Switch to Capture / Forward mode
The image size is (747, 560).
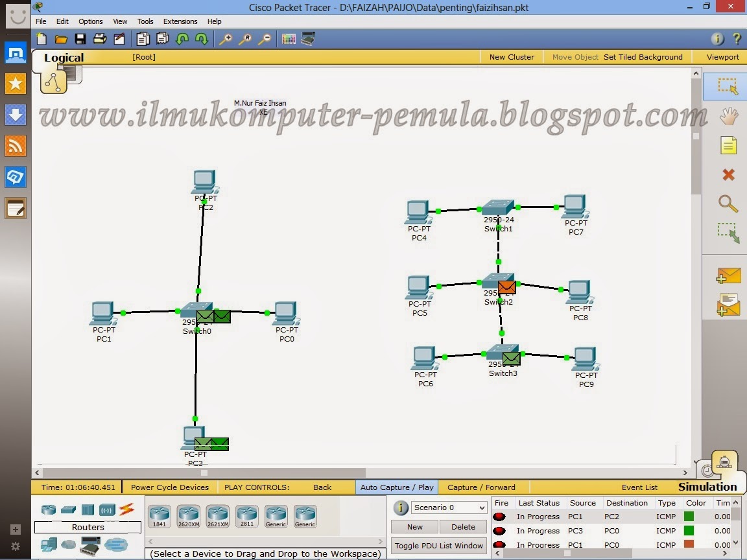click(481, 487)
